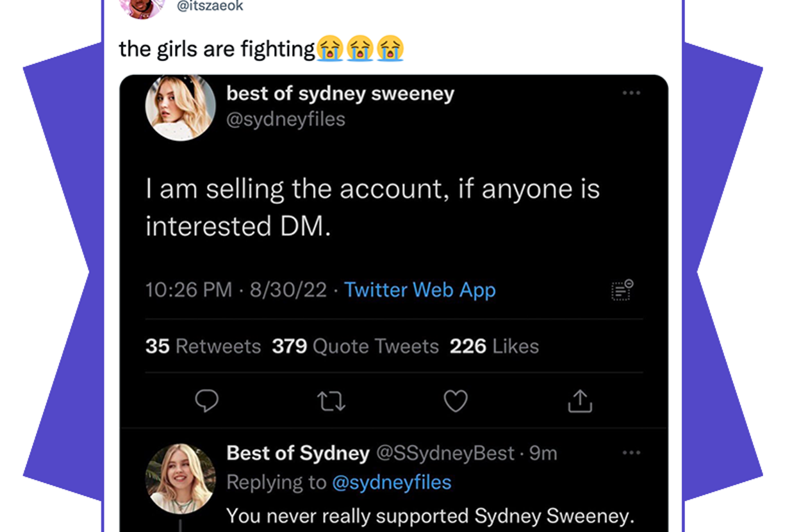View the 35 Retweets list
Viewport: 801px width, 532px height.
coord(203,346)
